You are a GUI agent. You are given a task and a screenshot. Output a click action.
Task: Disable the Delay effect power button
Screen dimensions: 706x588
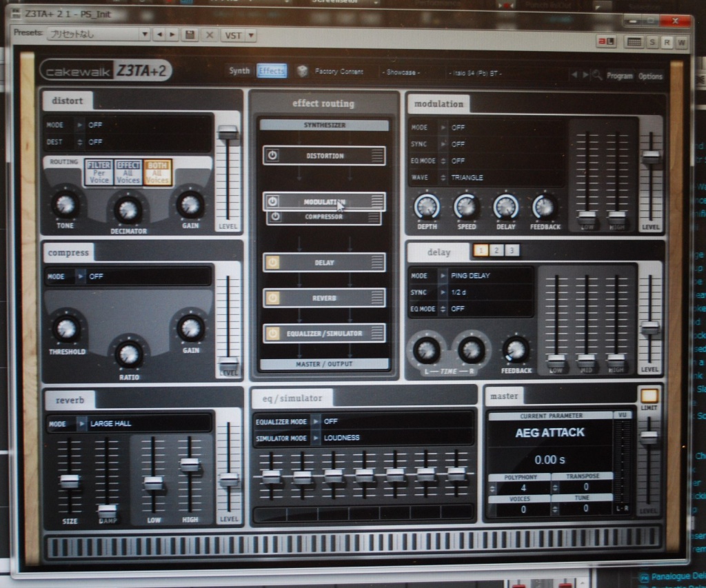tap(272, 262)
